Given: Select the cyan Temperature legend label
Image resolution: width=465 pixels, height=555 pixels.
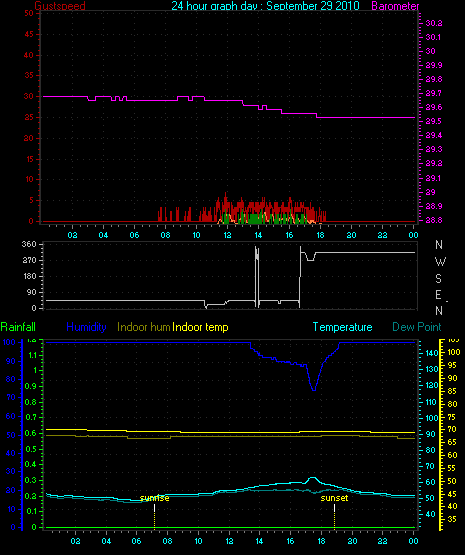Looking at the screenshot, I should (x=343, y=327).
